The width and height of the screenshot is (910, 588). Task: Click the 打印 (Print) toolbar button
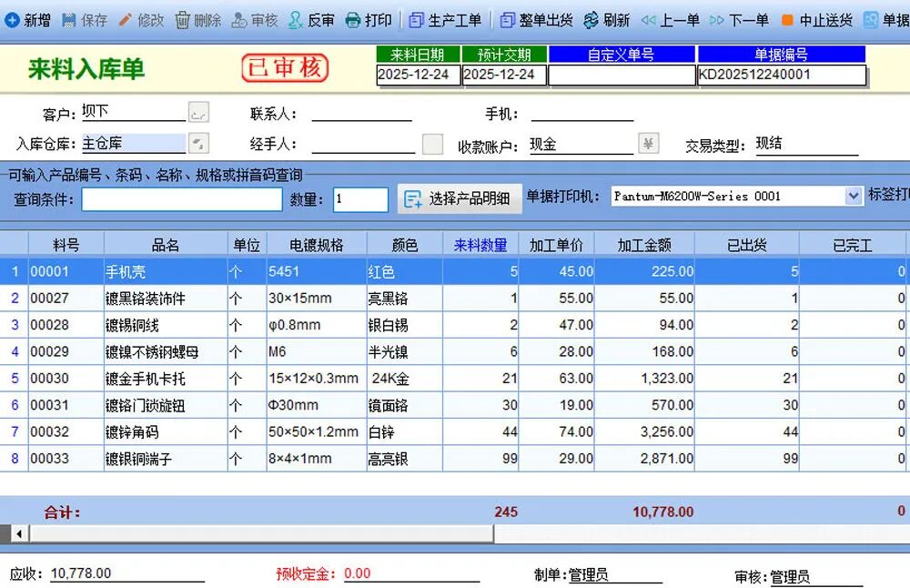pyautogui.click(x=369, y=20)
